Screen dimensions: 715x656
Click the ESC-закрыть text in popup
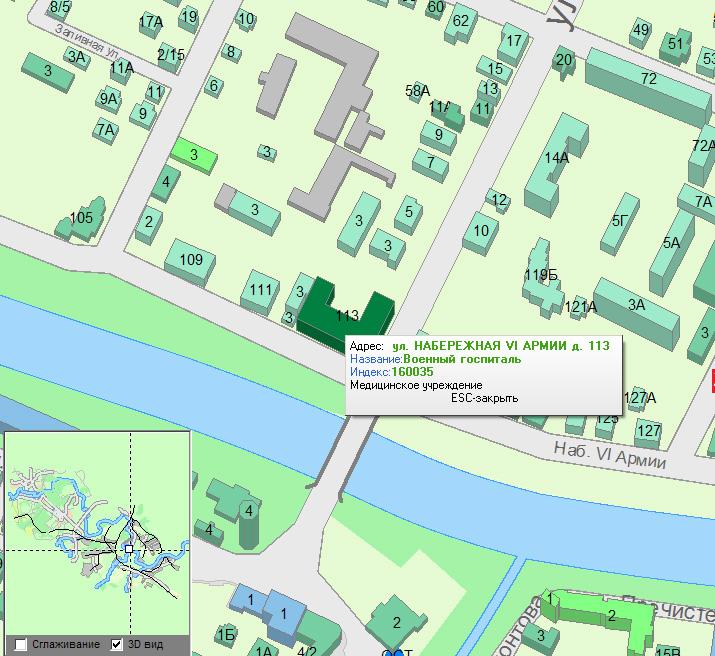pos(484,398)
